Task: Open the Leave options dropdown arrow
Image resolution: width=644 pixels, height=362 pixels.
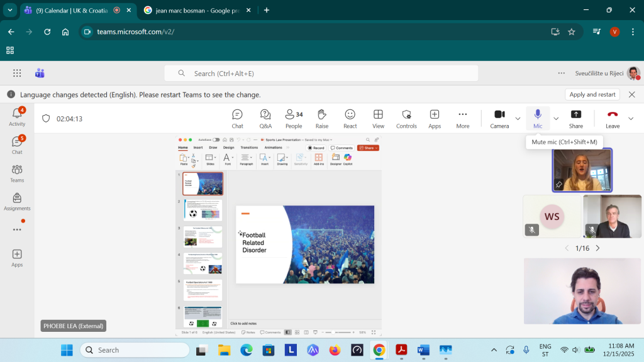Action: [631, 118]
